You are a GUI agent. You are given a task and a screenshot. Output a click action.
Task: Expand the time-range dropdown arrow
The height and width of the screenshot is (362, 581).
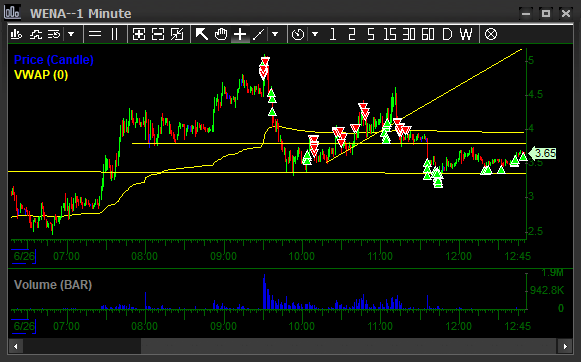pos(315,34)
